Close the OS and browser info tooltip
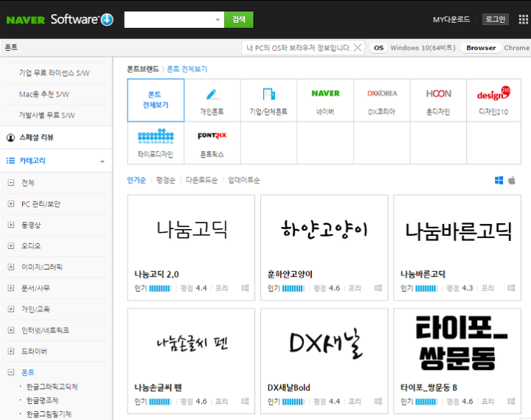 357,48
